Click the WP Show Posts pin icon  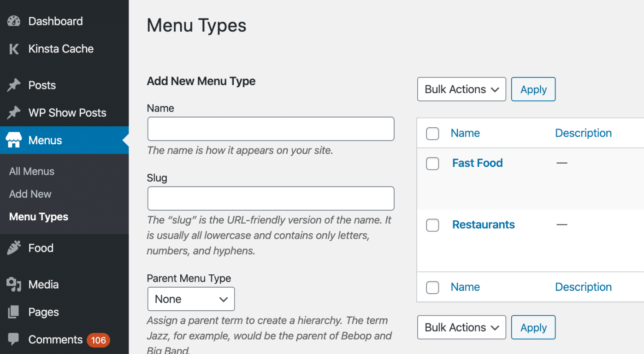[14, 113]
